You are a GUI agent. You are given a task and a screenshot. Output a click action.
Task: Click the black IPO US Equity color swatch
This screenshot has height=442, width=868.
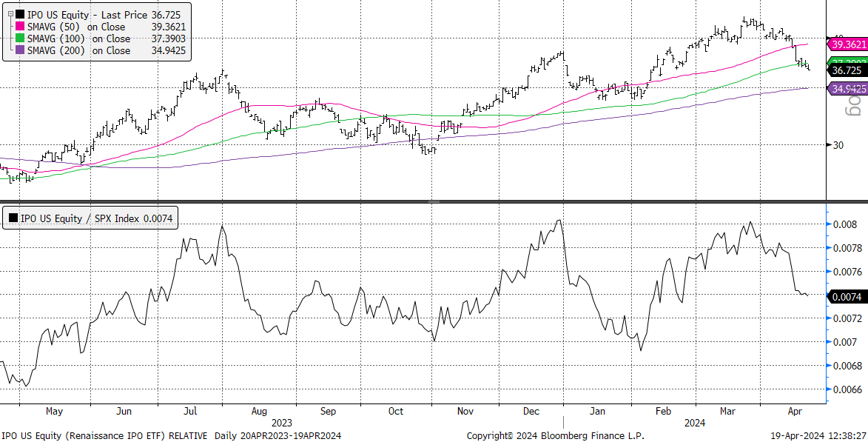click(x=19, y=15)
